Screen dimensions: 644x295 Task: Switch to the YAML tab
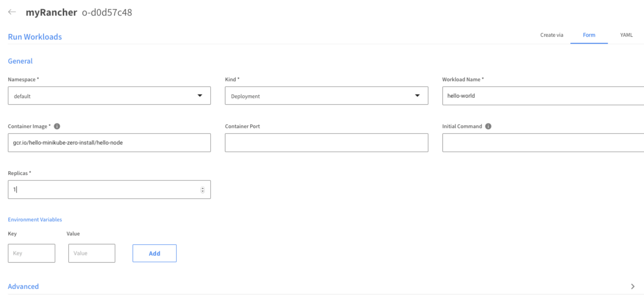pyautogui.click(x=626, y=35)
